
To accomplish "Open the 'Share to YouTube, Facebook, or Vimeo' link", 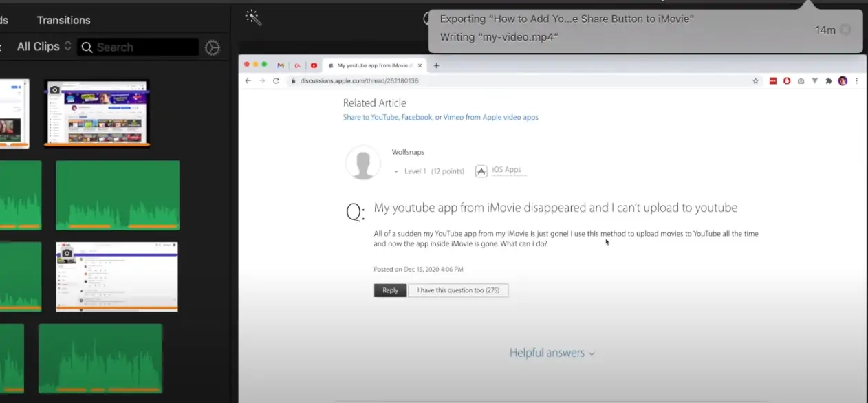I will pos(440,118).
